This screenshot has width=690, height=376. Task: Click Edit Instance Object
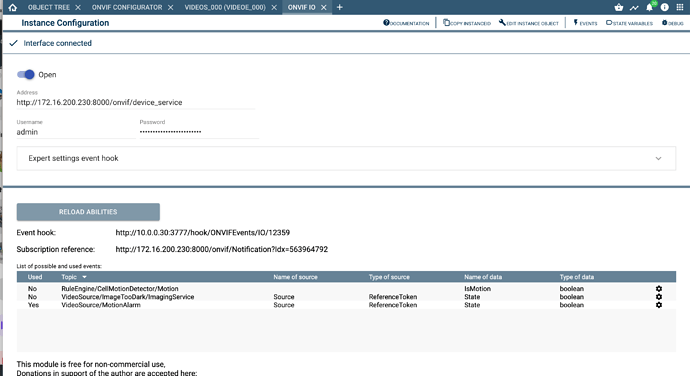529,23
